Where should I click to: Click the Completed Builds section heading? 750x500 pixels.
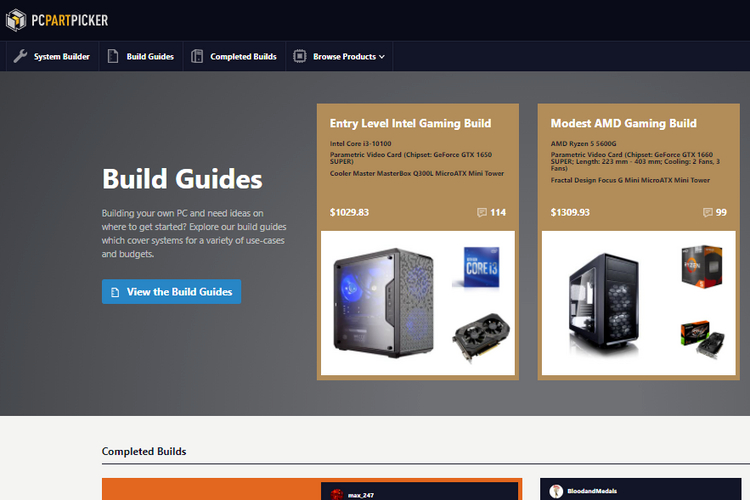[144, 451]
